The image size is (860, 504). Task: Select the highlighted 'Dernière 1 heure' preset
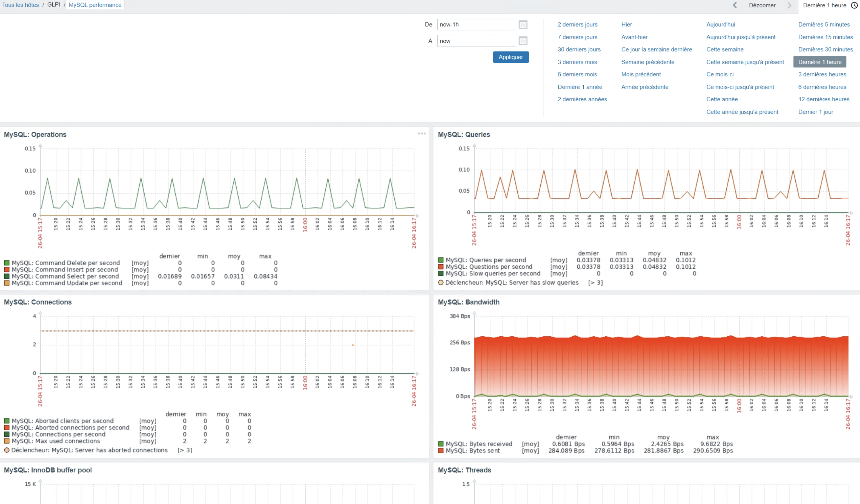(x=819, y=62)
